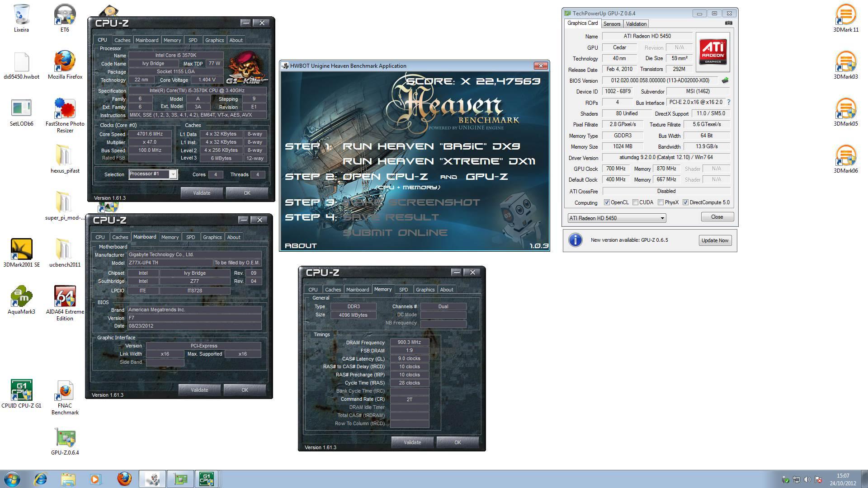868x488 pixels.
Task: Toggle DirectCompute 5.0 checkbox in GPU-Z
Action: point(685,202)
